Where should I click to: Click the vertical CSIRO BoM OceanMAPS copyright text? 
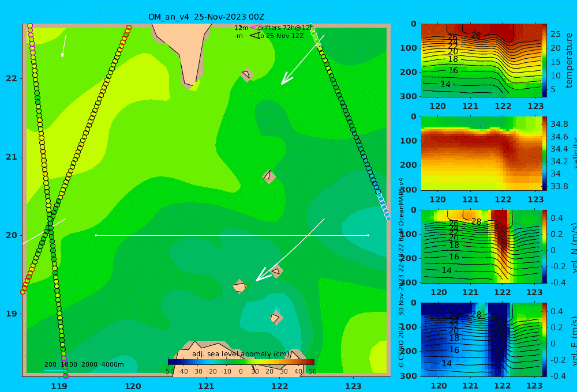[401, 272]
